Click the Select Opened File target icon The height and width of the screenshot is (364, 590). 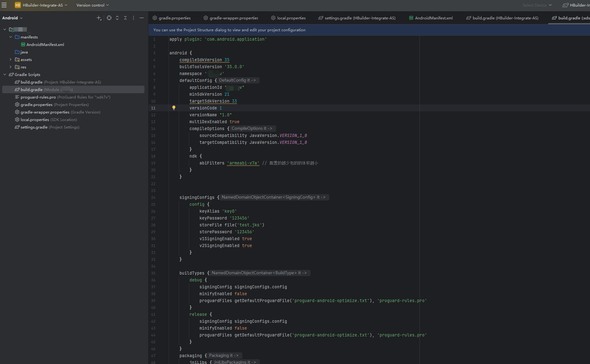coord(109,18)
